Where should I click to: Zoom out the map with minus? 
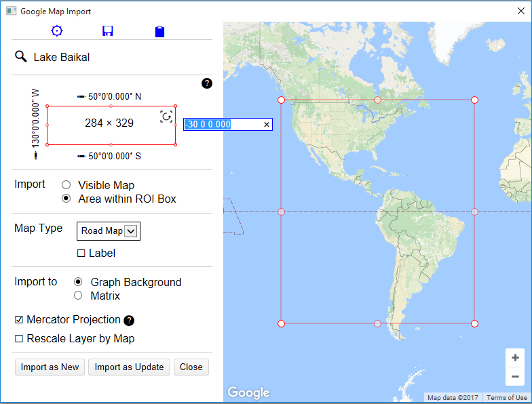click(515, 377)
